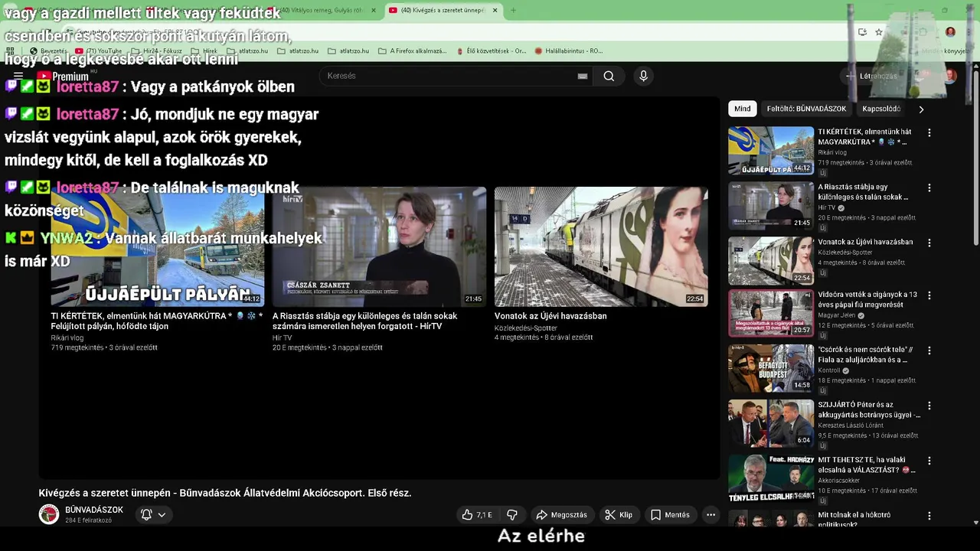Close the Kivégzés a szeretet ünnepé tab
980x551 pixels.
[495, 10]
